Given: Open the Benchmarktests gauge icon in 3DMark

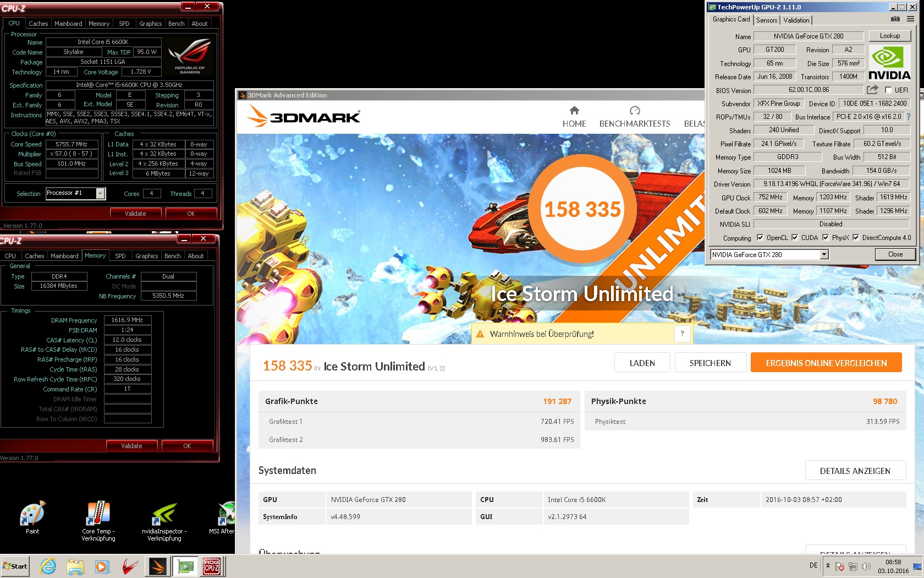Looking at the screenshot, I should [635, 111].
